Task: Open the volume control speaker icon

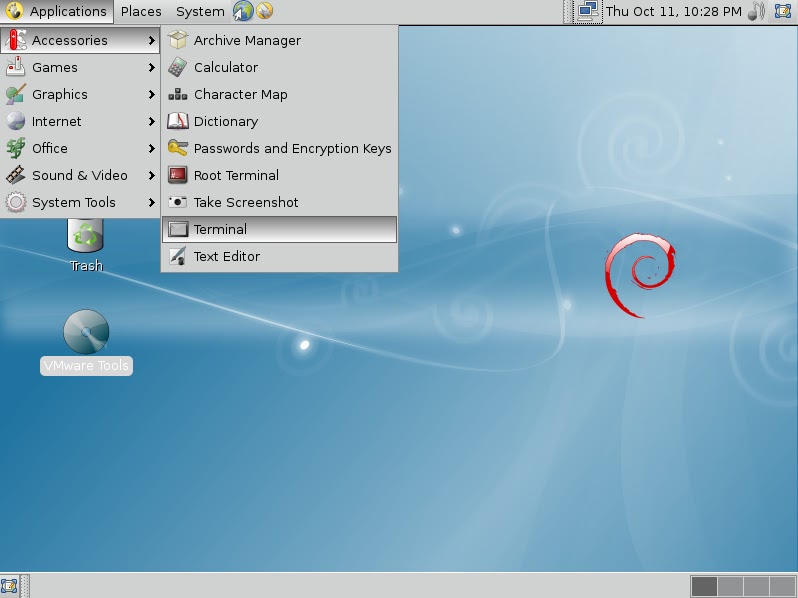Action: (756, 11)
